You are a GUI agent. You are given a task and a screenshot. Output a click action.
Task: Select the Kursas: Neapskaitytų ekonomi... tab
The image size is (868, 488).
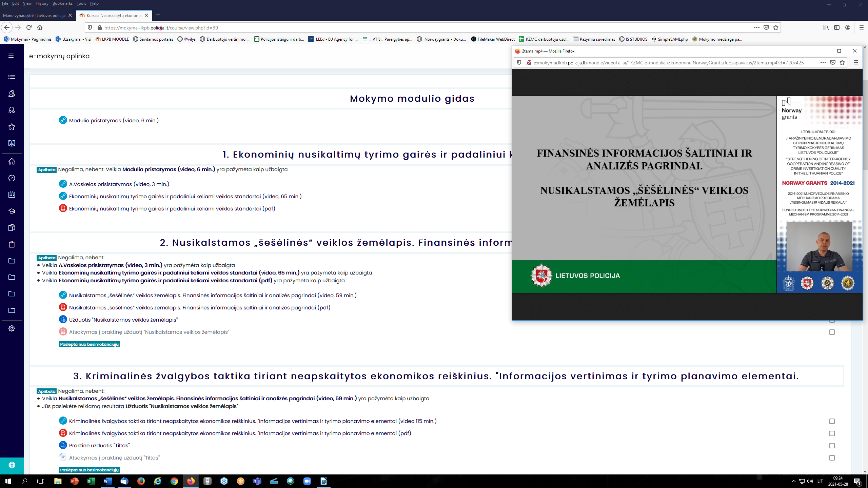tap(114, 15)
